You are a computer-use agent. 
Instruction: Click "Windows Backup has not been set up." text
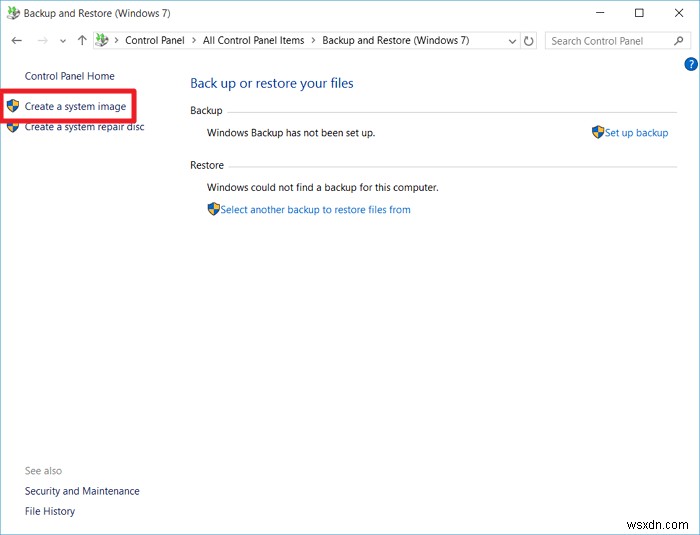tap(291, 133)
